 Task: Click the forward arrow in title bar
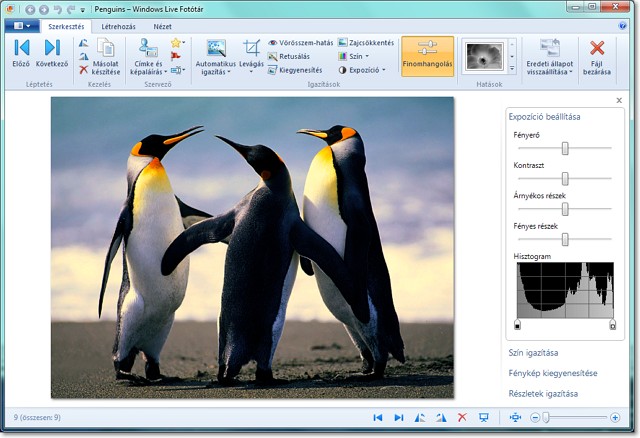(x=44, y=9)
